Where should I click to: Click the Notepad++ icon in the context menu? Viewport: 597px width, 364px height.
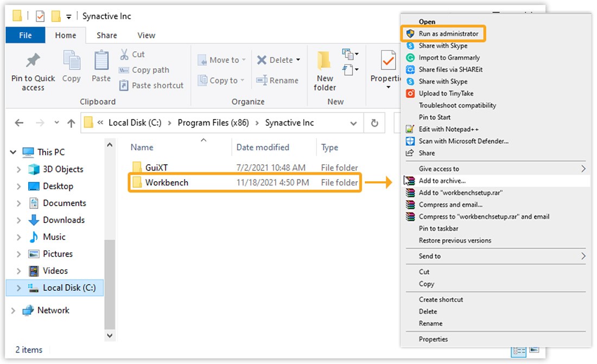coord(410,129)
